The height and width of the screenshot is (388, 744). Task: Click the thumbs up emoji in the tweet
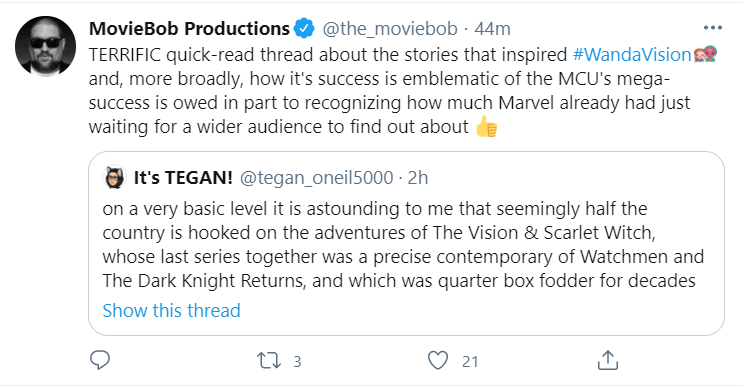[486, 127]
